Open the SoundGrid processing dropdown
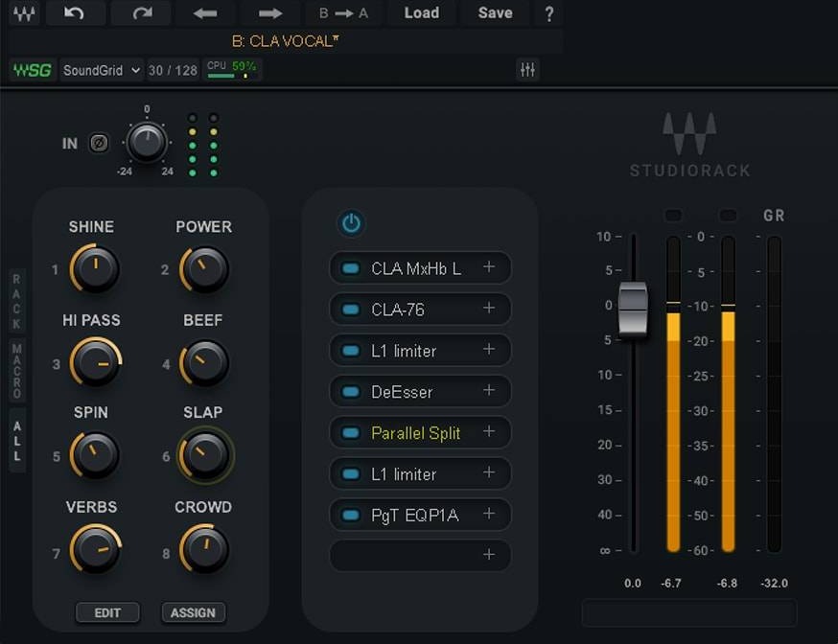Image resolution: width=838 pixels, height=644 pixels. point(102,70)
